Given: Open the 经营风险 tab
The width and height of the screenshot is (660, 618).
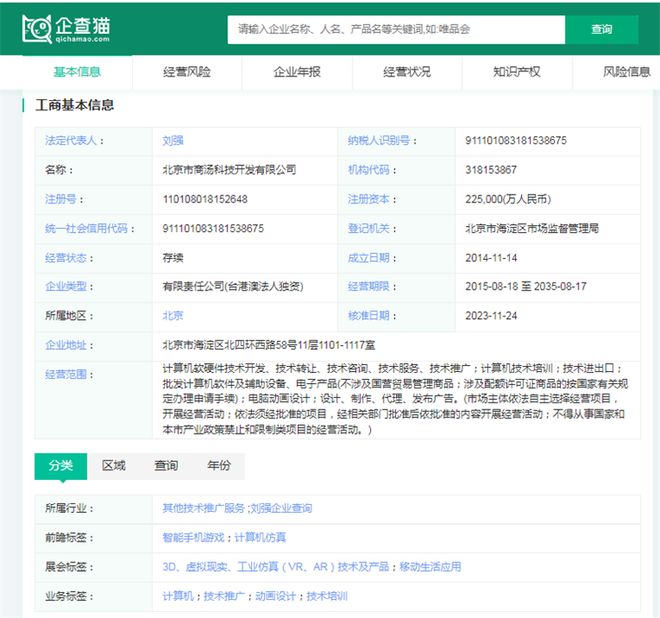Looking at the screenshot, I should (187, 72).
